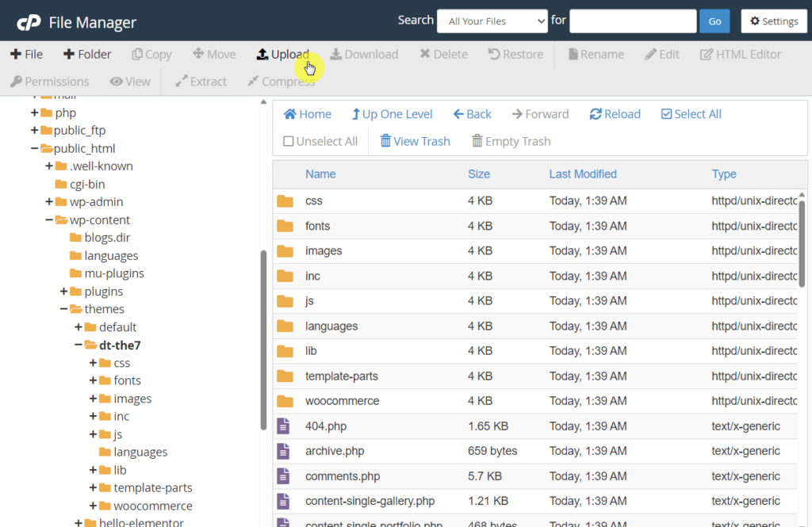Click the Upload toolbar icon
The width and height of the screenshot is (812, 527).
pyautogui.click(x=262, y=54)
